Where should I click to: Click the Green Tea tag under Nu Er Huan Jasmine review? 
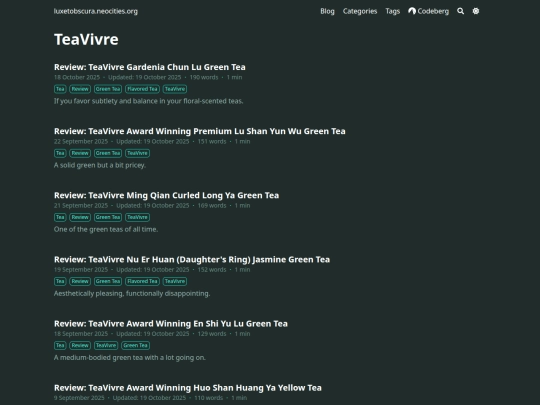coord(108,281)
